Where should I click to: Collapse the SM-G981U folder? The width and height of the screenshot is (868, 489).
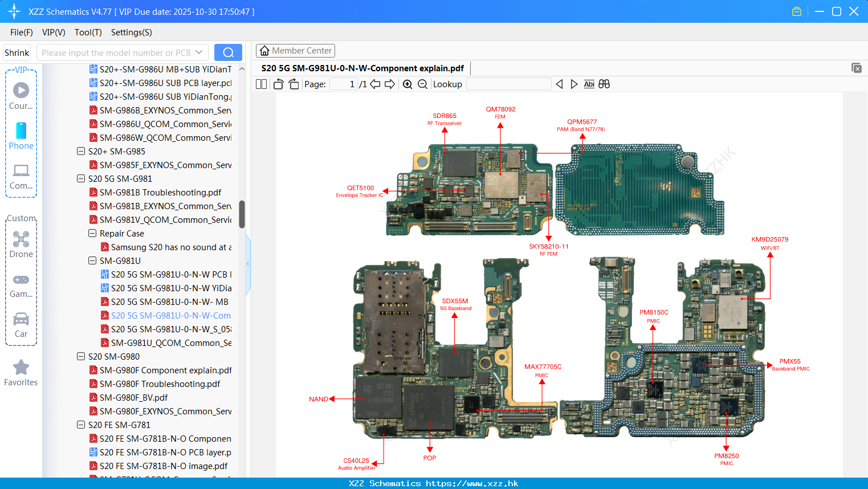[x=92, y=261]
